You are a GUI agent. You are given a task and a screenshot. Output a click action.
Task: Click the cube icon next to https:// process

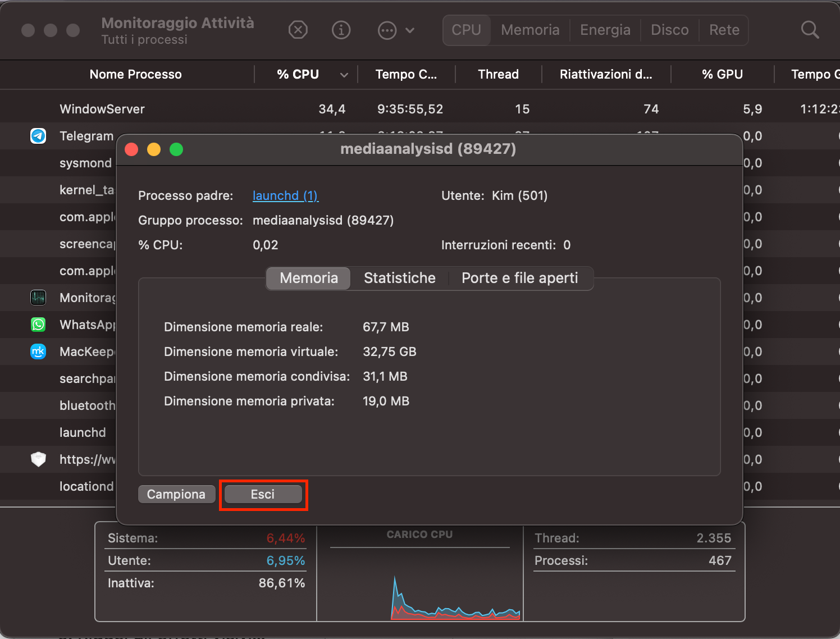38,459
